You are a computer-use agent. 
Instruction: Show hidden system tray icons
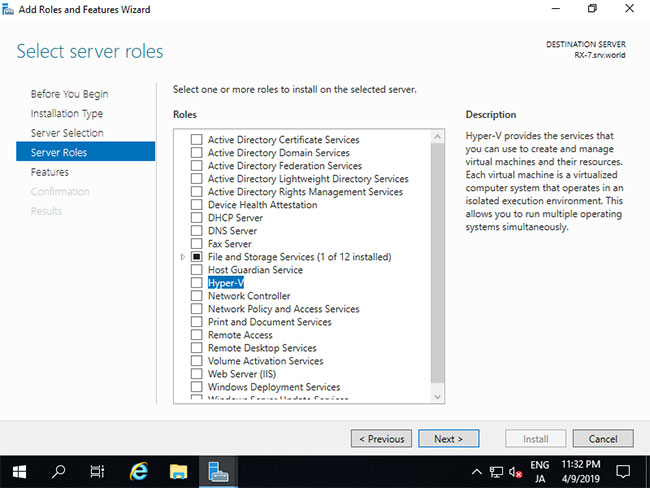pos(477,471)
